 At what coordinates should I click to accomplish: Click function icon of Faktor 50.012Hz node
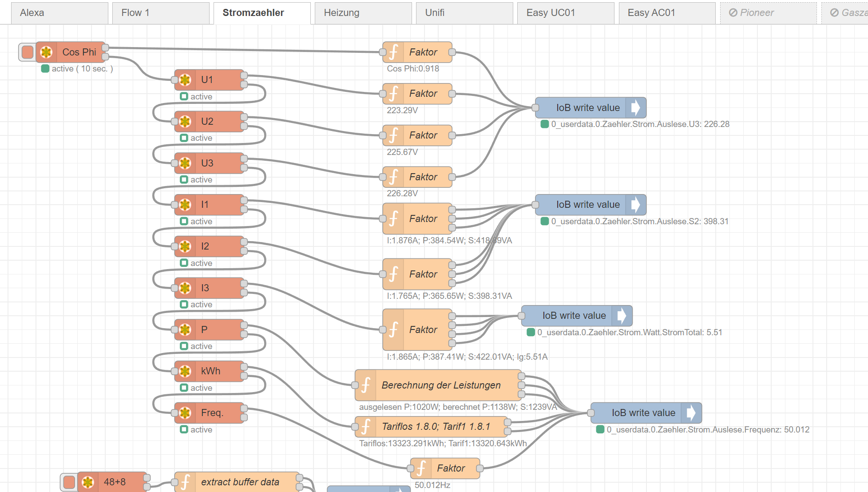pos(421,468)
